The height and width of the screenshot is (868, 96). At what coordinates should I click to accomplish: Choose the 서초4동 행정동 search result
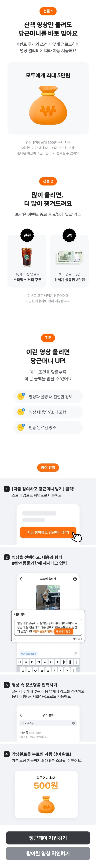(x=34, y=734)
